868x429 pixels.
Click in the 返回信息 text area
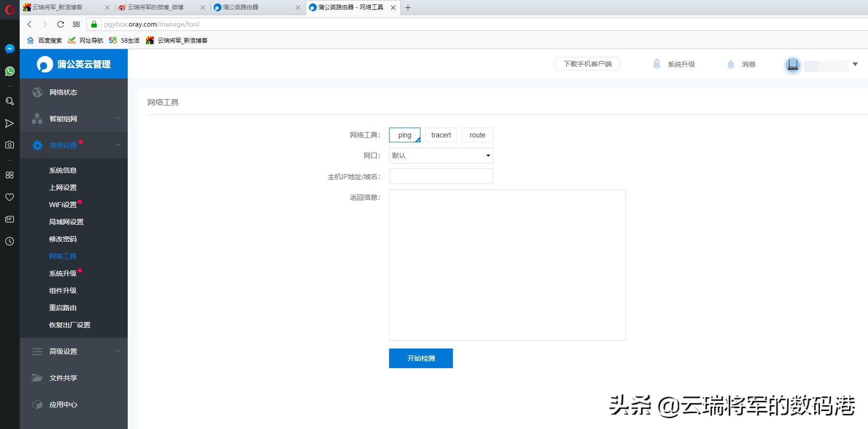click(507, 265)
